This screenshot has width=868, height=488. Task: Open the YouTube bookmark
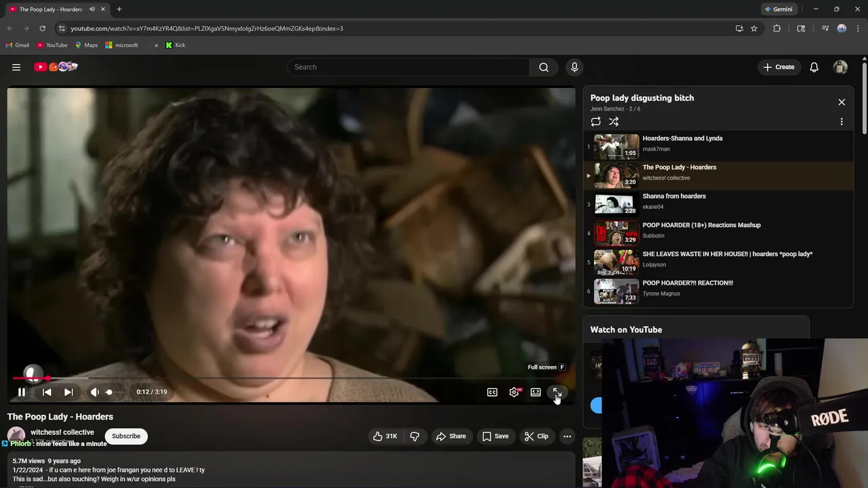[x=52, y=45]
